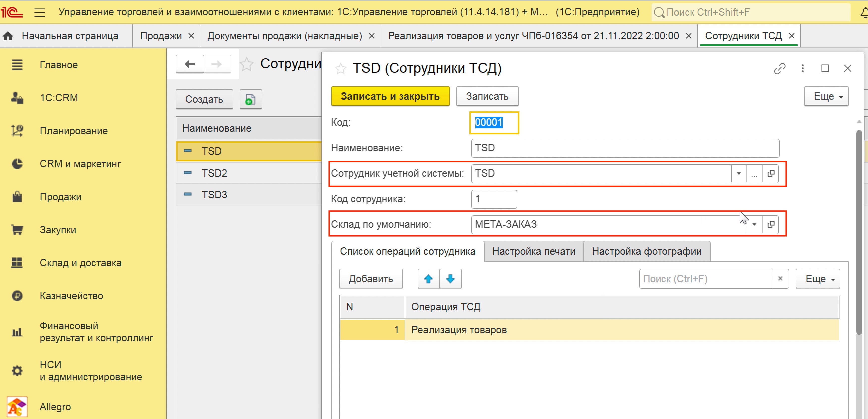Screen dimensions: 868x419
Task: Switch to Настройка фотографии tab
Action: point(647,251)
